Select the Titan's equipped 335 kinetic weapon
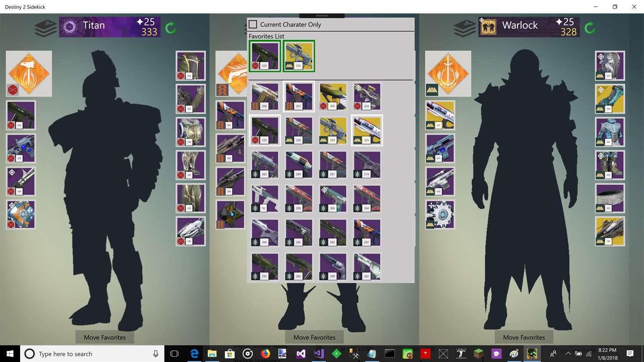644x362 pixels. pyautogui.click(x=21, y=115)
